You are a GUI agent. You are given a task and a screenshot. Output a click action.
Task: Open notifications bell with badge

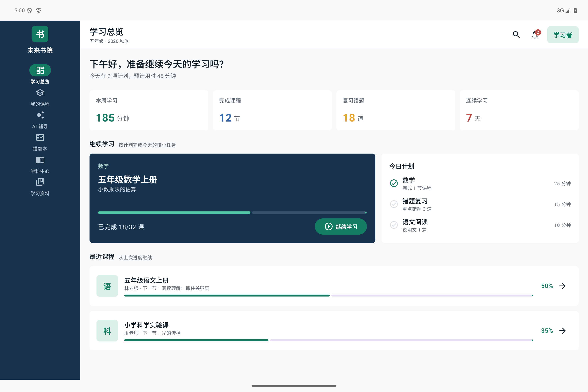(x=535, y=35)
